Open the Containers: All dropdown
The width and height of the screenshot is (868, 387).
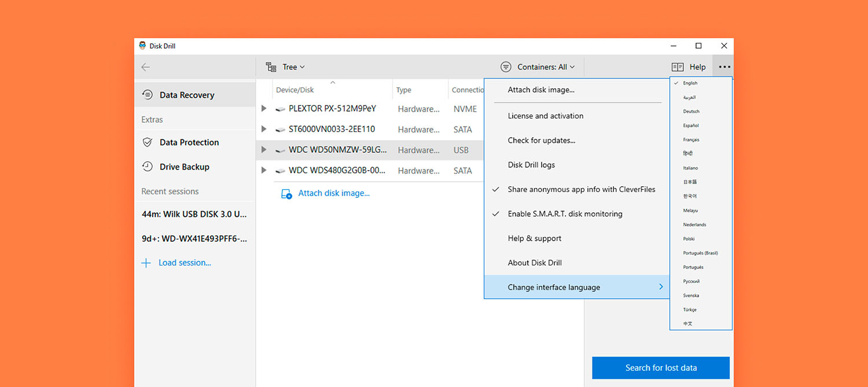(538, 67)
